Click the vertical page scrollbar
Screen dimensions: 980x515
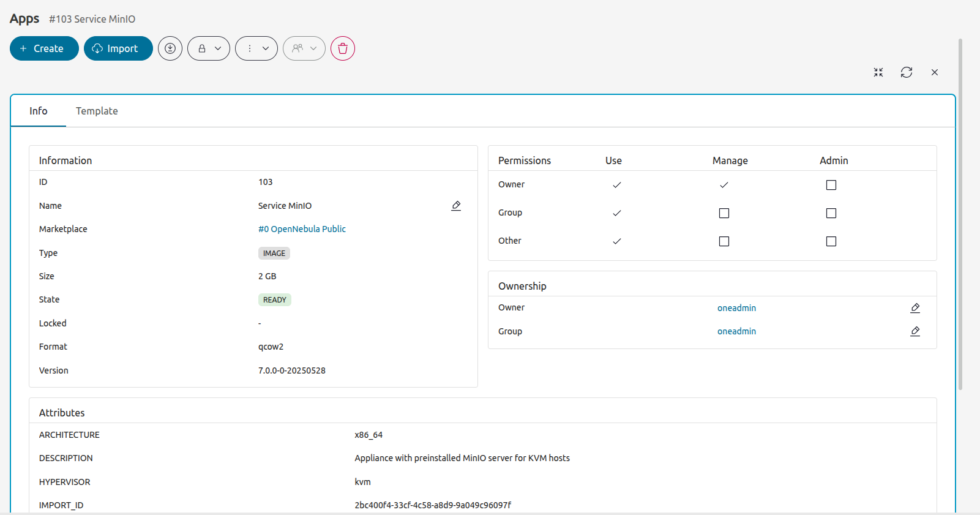(x=960, y=214)
